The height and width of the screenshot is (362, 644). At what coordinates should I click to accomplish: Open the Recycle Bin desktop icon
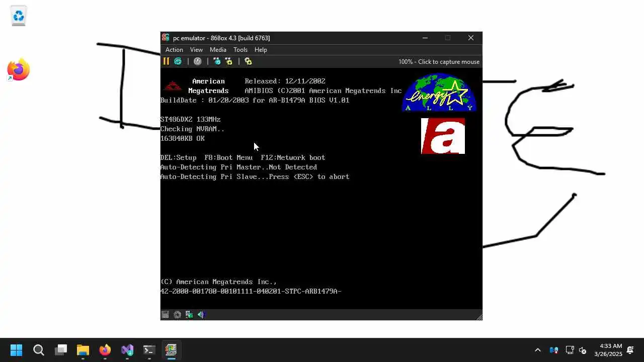tap(19, 16)
